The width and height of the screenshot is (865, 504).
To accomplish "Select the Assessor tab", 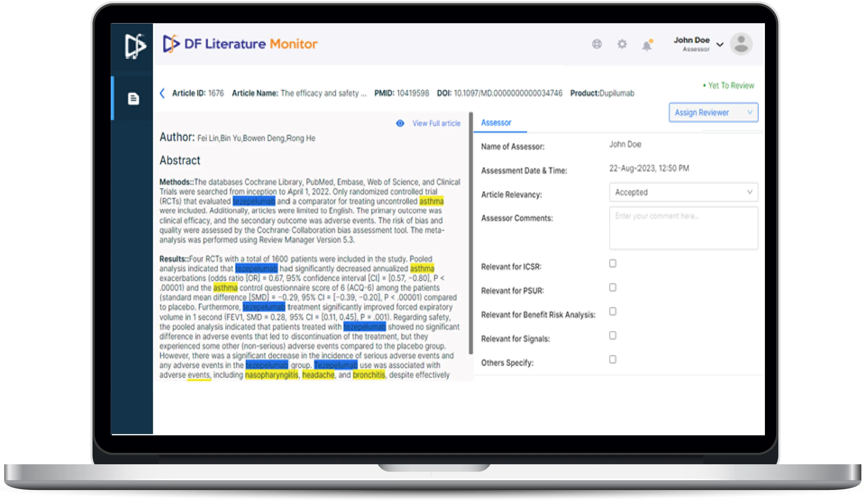I will pyautogui.click(x=496, y=123).
